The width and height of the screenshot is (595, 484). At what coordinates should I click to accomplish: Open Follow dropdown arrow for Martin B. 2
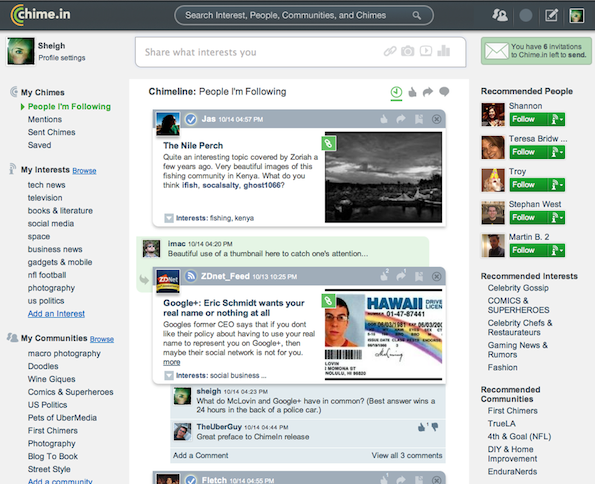point(556,250)
